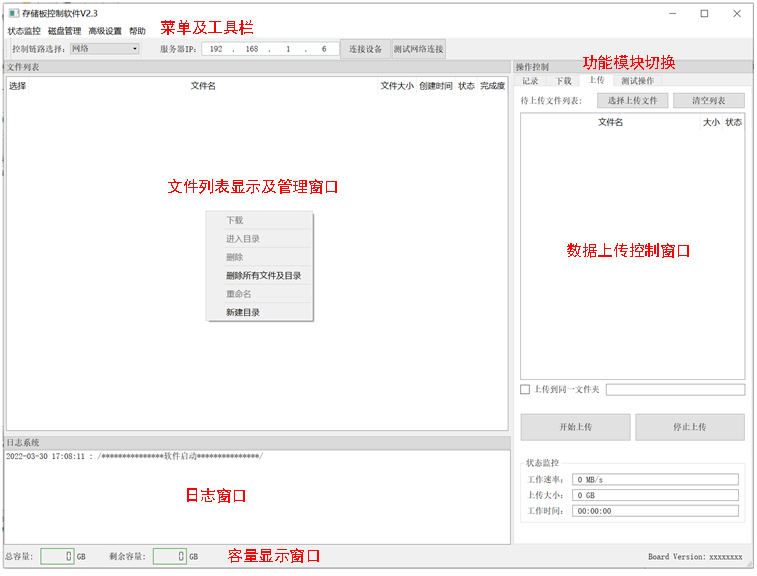Switch to the 记录 tab
The height and width of the screenshot is (576, 757).
530,81
